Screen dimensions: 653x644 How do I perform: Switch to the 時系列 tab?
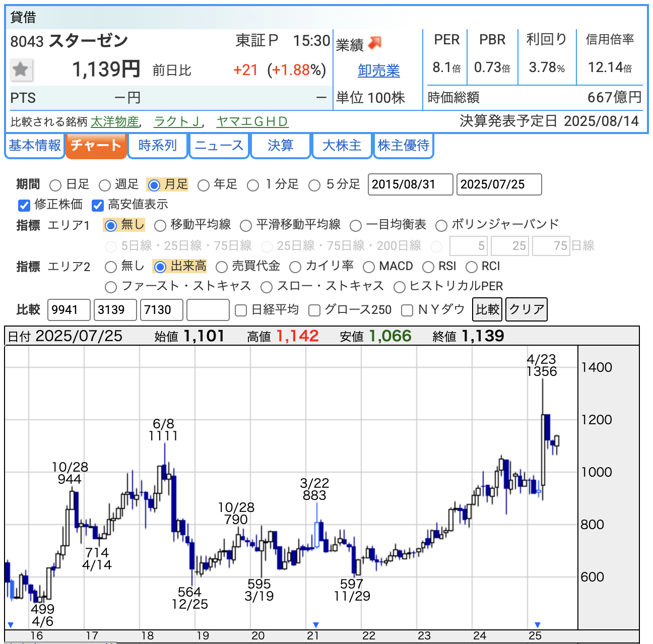point(158,146)
